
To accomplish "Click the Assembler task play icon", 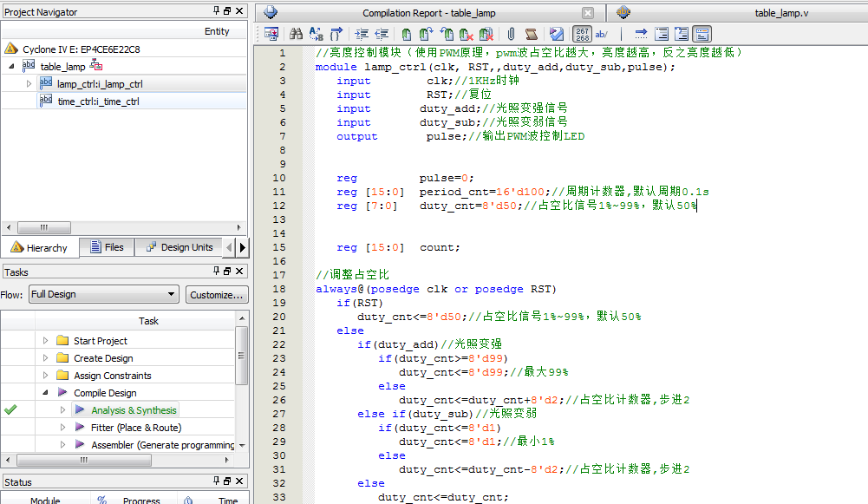I will click(80, 444).
